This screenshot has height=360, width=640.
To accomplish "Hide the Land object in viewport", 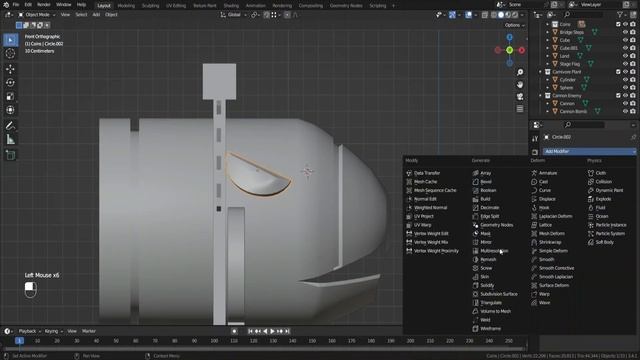I will coord(625,56).
